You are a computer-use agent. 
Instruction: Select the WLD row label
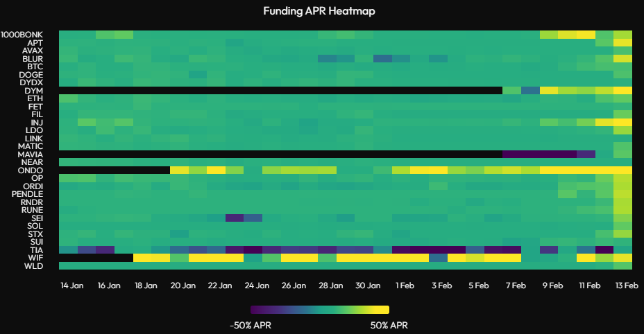click(x=34, y=266)
